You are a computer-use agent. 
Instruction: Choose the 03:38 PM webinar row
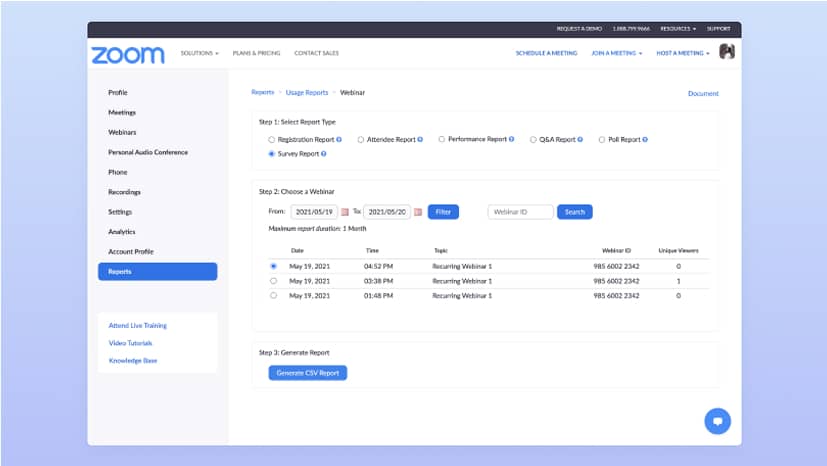(274, 281)
